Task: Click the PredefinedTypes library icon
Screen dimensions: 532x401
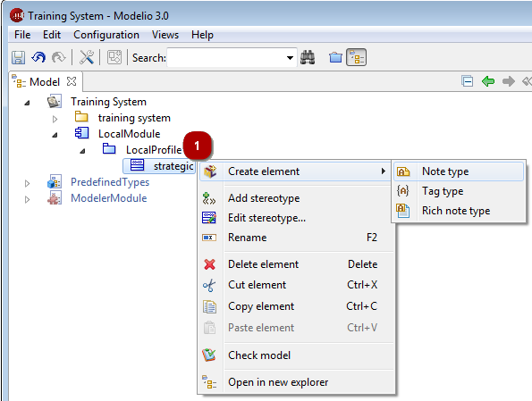Action: coord(55,181)
